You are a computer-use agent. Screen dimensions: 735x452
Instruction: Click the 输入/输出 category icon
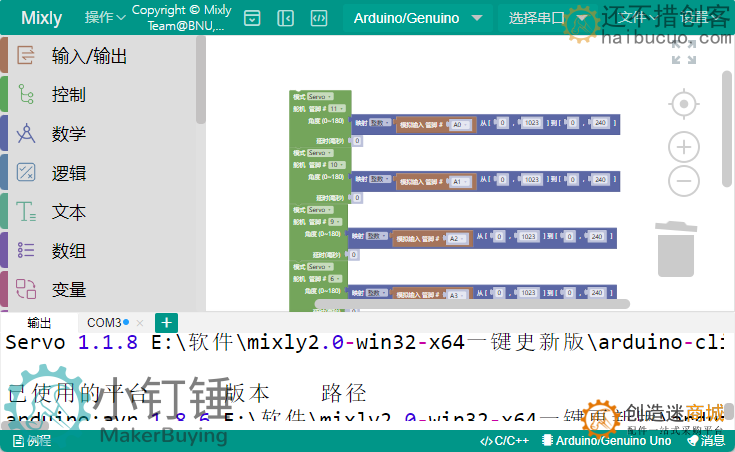tap(26, 55)
